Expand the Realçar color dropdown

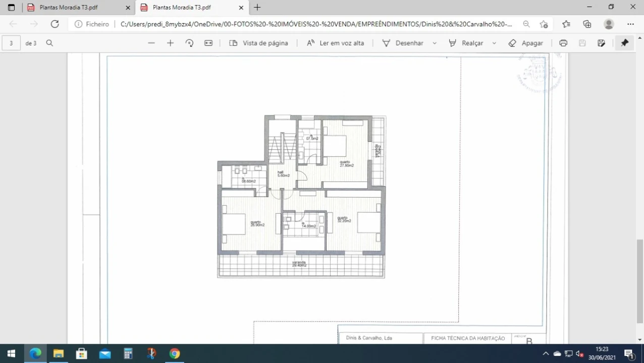[x=494, y=43]
